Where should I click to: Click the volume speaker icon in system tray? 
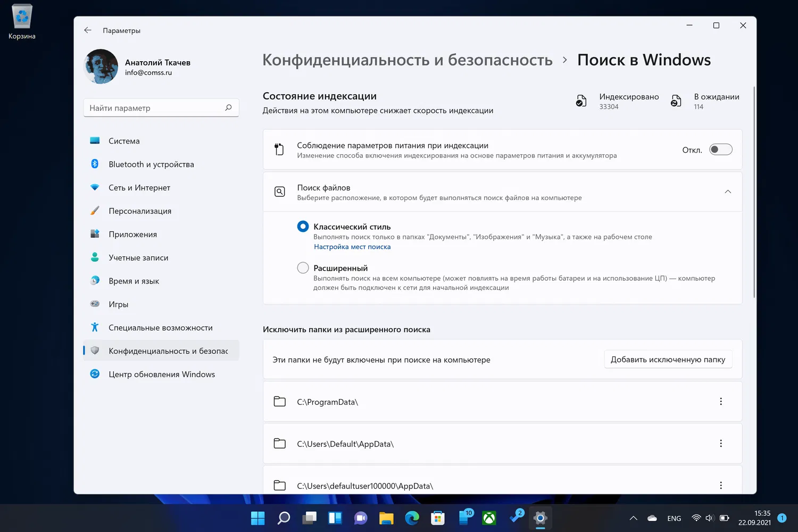pos(710,518)
